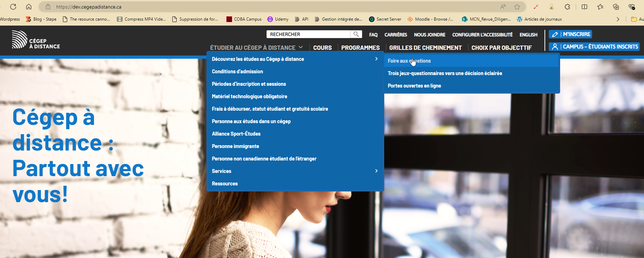Open the read aloud icon

click(x=503, y=7)
